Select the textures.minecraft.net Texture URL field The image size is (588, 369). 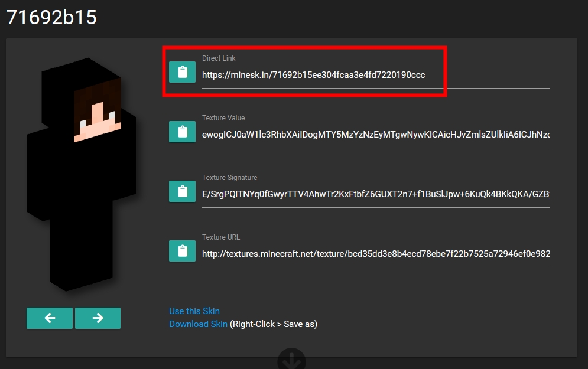point(375,254)
